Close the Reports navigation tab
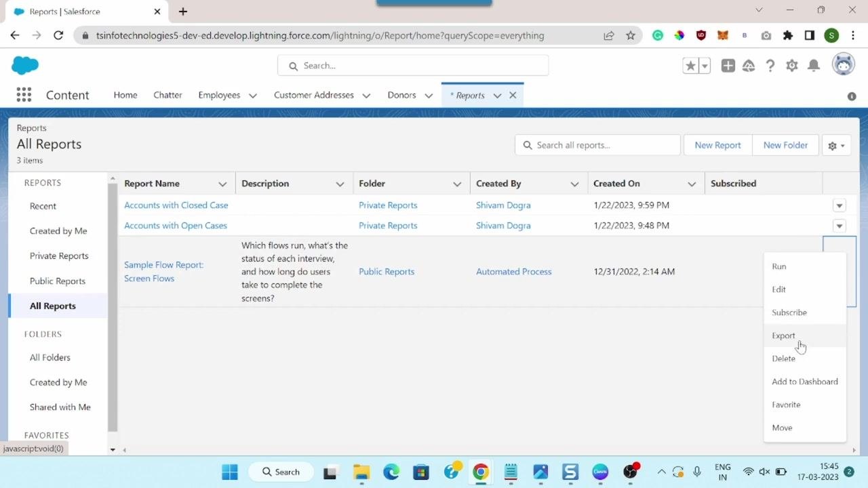 click(x=513, y=96)
